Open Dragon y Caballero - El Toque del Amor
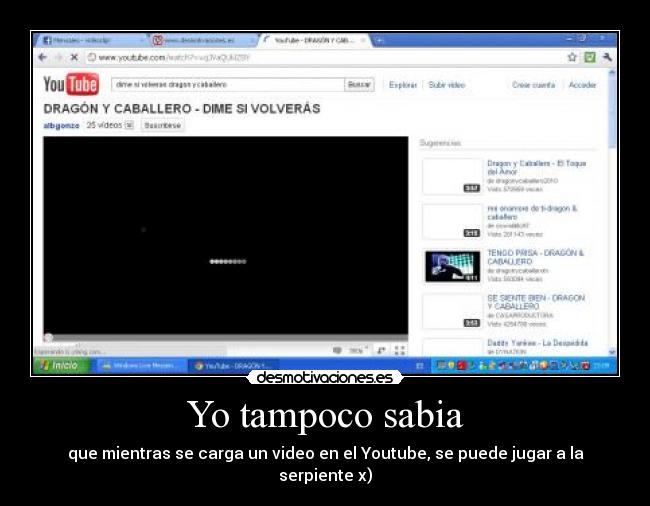 point(537,167)
